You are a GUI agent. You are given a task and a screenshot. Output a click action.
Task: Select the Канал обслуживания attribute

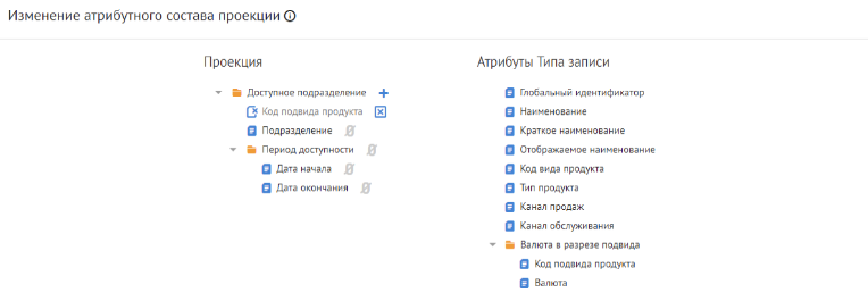566,226
